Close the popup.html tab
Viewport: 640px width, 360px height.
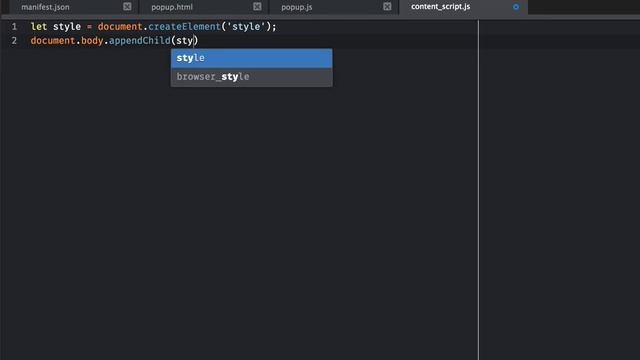coord(257,7)
